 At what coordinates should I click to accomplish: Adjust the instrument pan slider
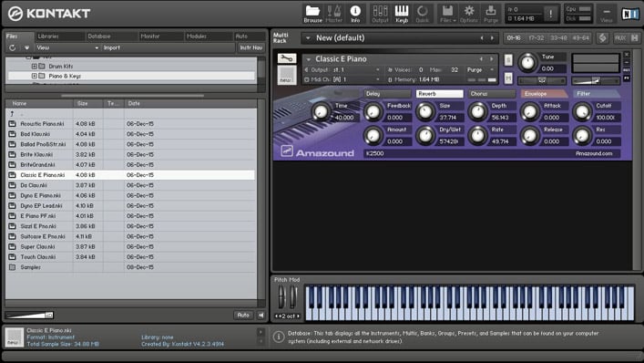(542, 80)
